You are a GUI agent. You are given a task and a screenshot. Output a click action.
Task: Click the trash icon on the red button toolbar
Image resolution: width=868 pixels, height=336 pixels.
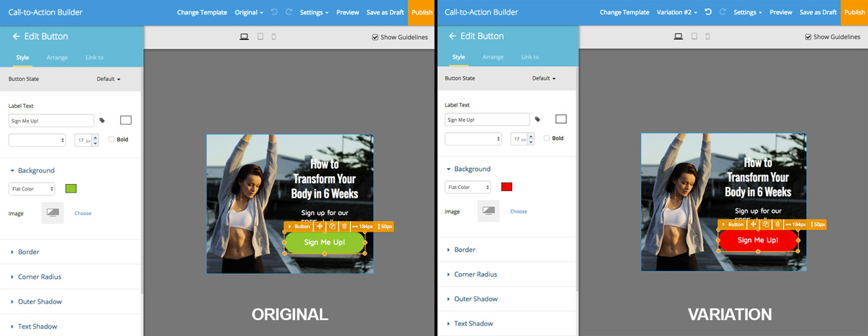tap(778, 224)
